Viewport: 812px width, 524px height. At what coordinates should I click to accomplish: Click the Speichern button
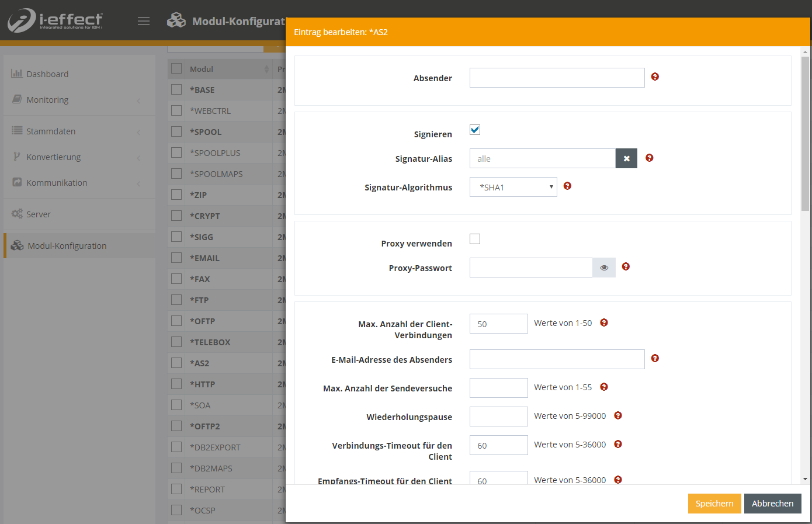[714, 504]
